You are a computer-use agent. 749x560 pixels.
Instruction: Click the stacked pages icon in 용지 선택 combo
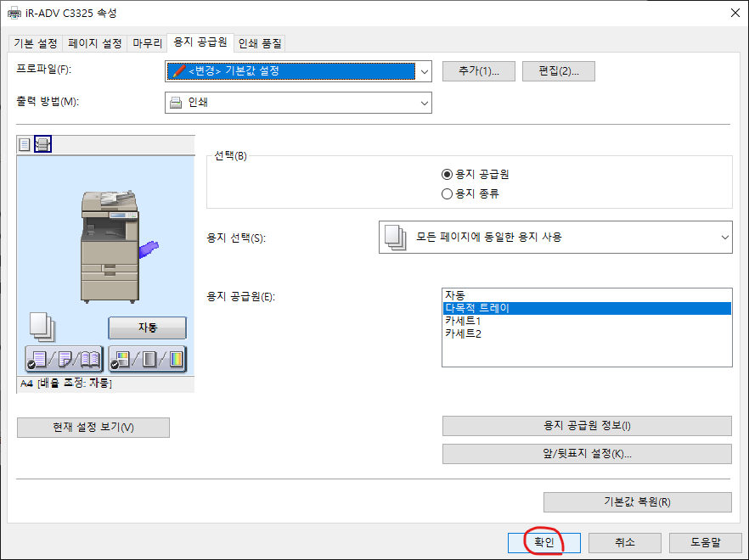coord(394,238)
